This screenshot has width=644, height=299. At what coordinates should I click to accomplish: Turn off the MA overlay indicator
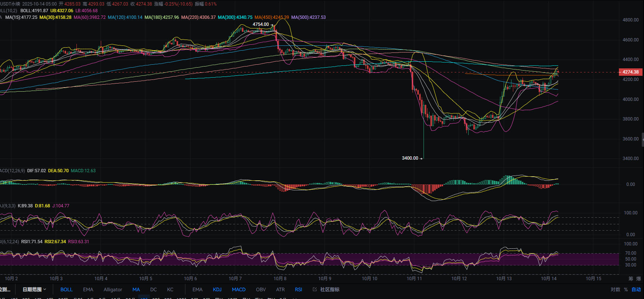[x=136, y=289]
